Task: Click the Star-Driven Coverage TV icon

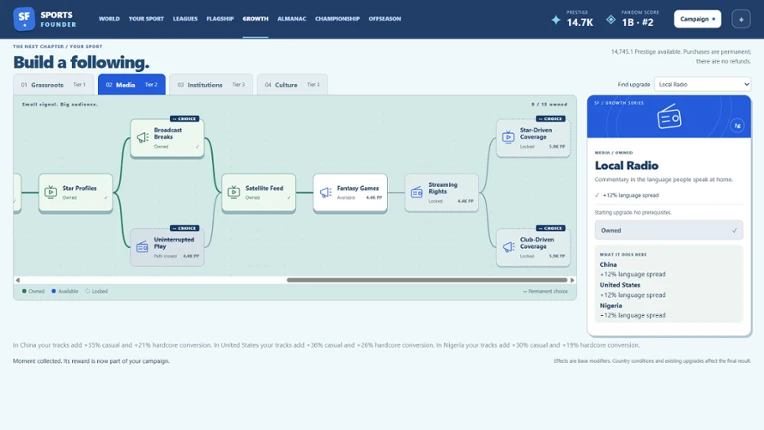Action: [x=508, y=137]
